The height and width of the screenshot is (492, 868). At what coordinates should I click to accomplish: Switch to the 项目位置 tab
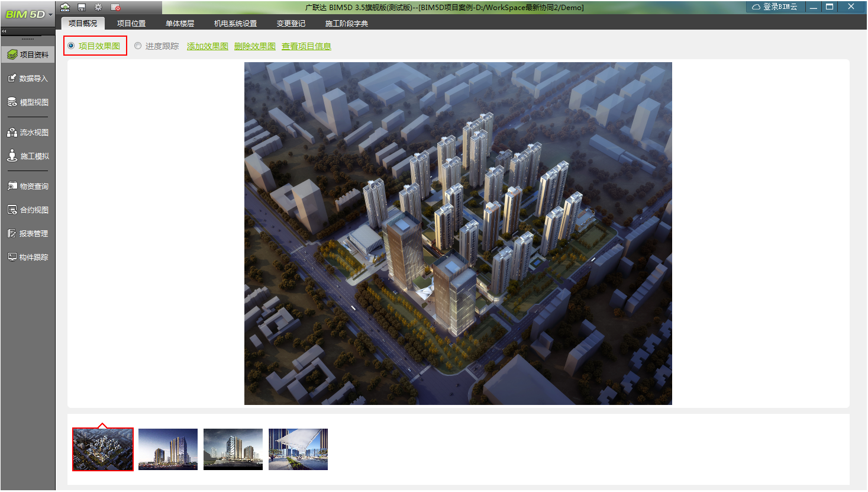click(x=131, y=23)
